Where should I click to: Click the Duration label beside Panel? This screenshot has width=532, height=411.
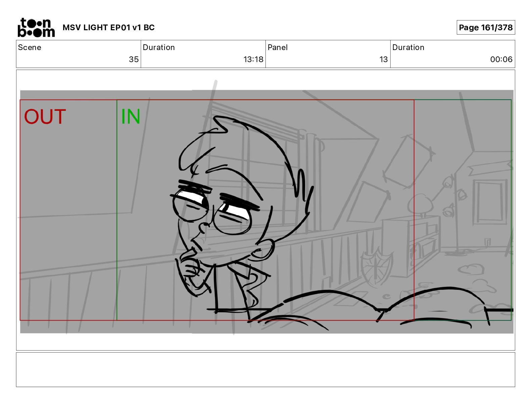point(408,47)
